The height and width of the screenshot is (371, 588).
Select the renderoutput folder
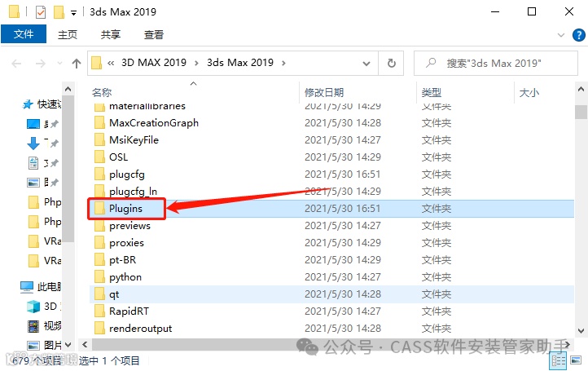click(331, 329)
